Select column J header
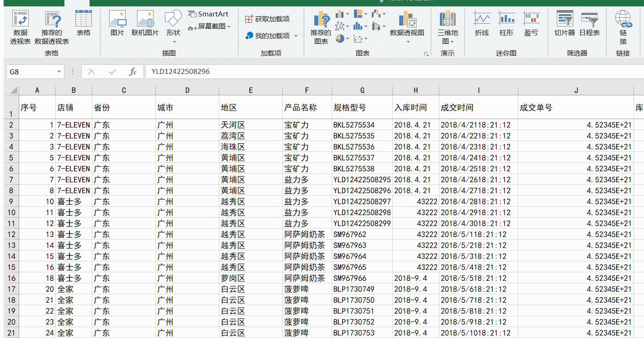This screenshot has height=338, width=644. tap(576, 90)
